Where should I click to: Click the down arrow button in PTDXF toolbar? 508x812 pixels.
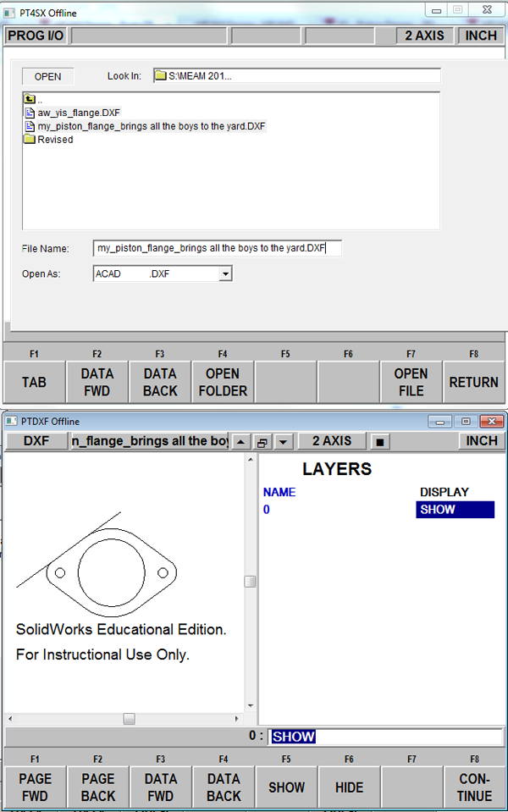point(284,442)
